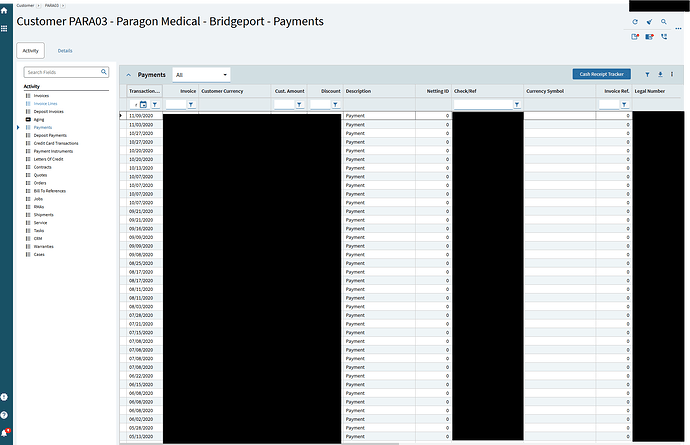This screenshot has width=690, height=445.
Task: Expand the PARA03 breadcrumb arrow
Action: pyautogui.click(x=63, y=5)
